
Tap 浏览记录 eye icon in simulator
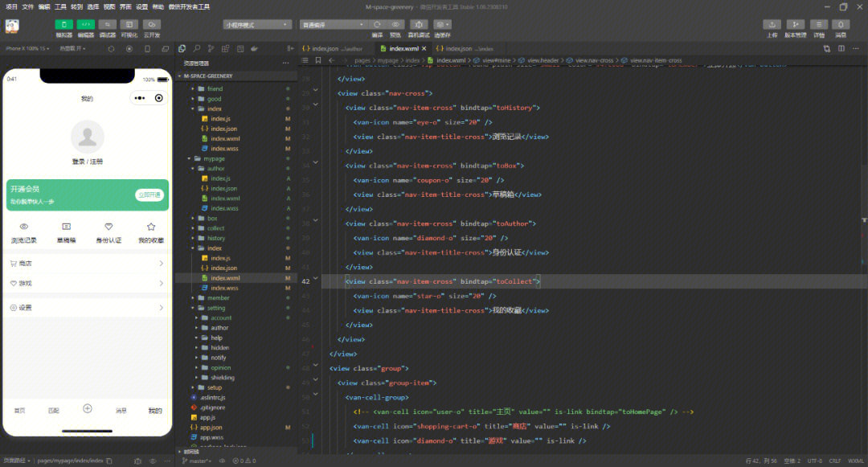click(x=24, y=227)
